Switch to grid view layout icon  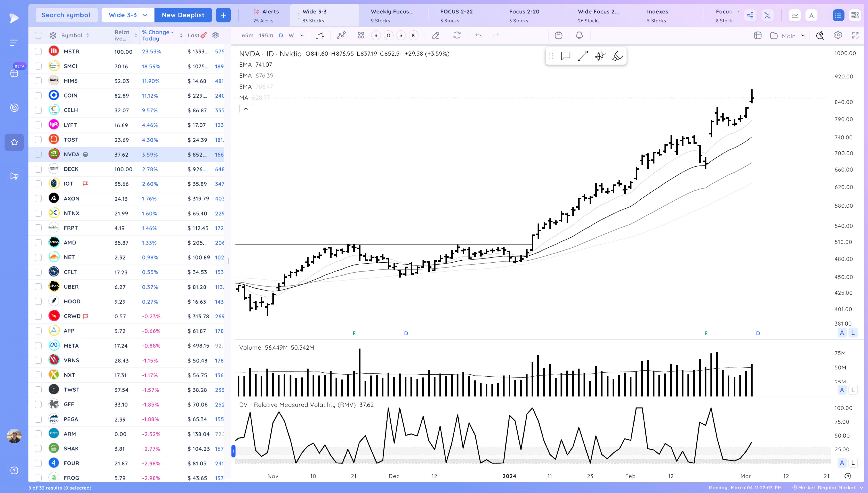click(x=855, y=15)
